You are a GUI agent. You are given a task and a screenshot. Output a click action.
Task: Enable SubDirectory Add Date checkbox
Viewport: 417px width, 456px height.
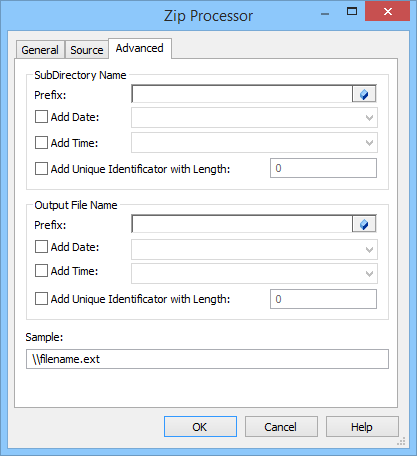coord(41,117)
